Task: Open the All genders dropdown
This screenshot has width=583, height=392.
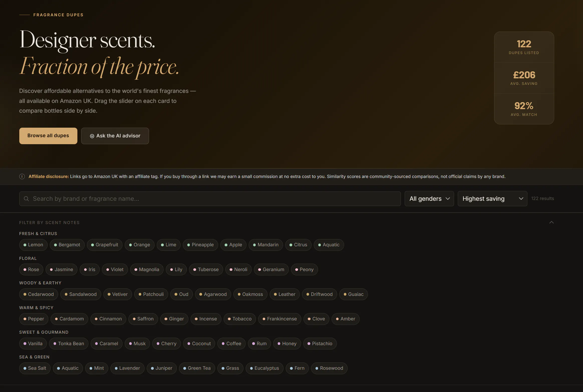Action: 429,199
